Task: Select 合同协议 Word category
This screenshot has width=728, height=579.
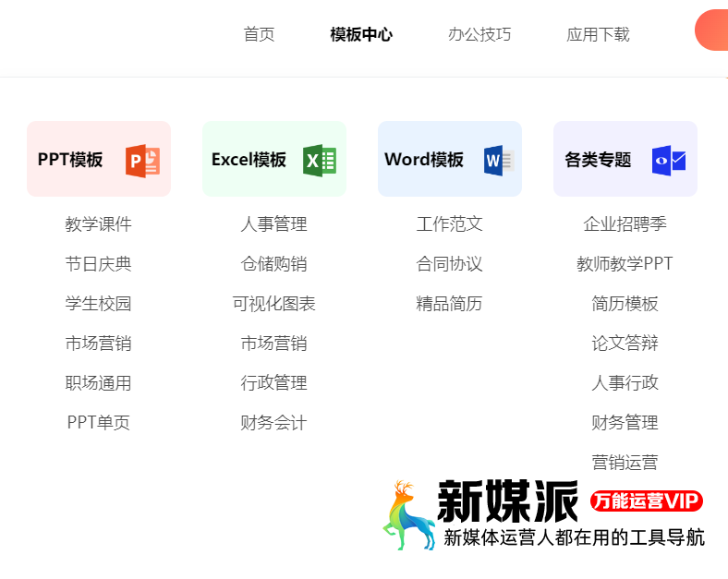Action: pyautogui.click(x=449, y=264)
